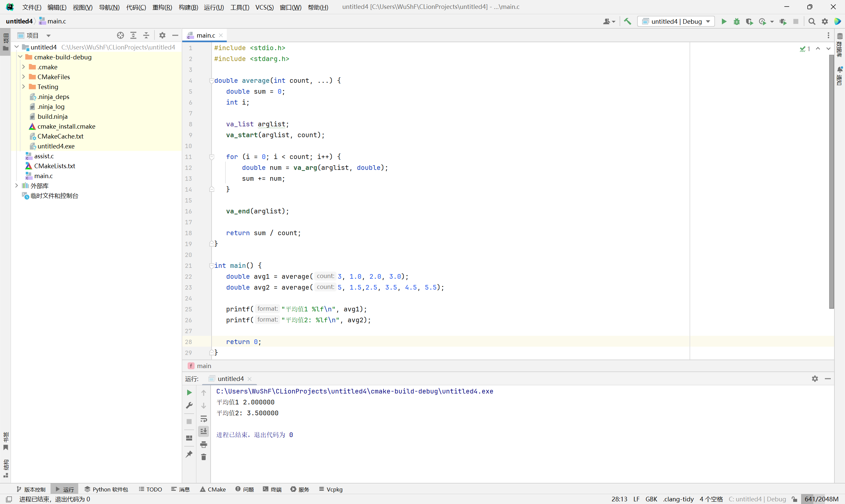845x504 pixels.
Task: Locate the open file in project tree via target icon
Action: point(120,35)
